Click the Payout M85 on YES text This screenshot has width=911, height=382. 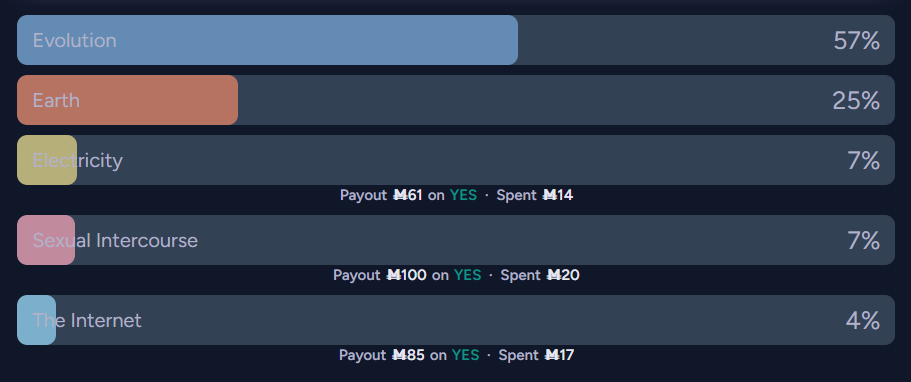[409, 355]
